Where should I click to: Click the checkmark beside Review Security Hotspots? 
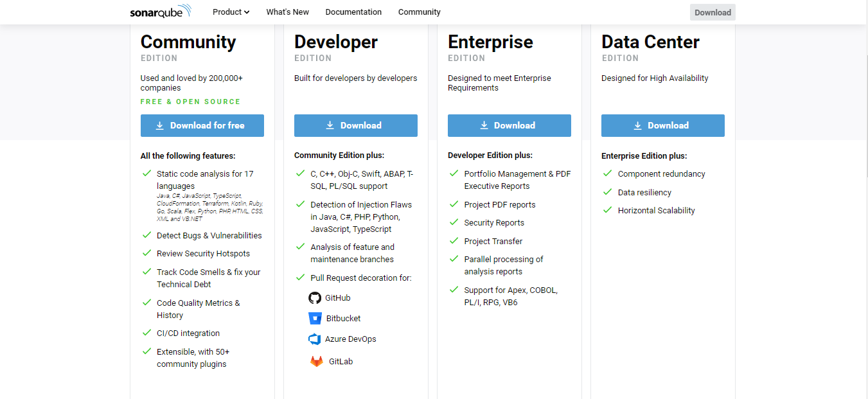(x=146, y=253)
